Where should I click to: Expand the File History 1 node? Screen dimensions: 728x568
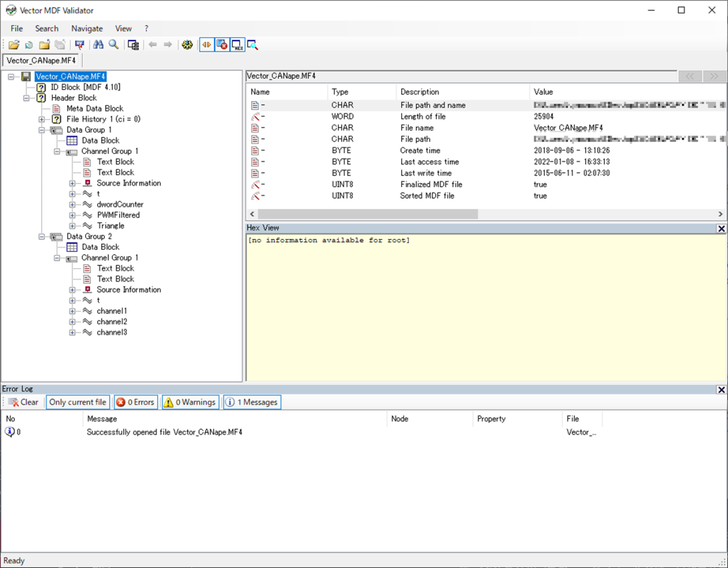tap(42, 119)
